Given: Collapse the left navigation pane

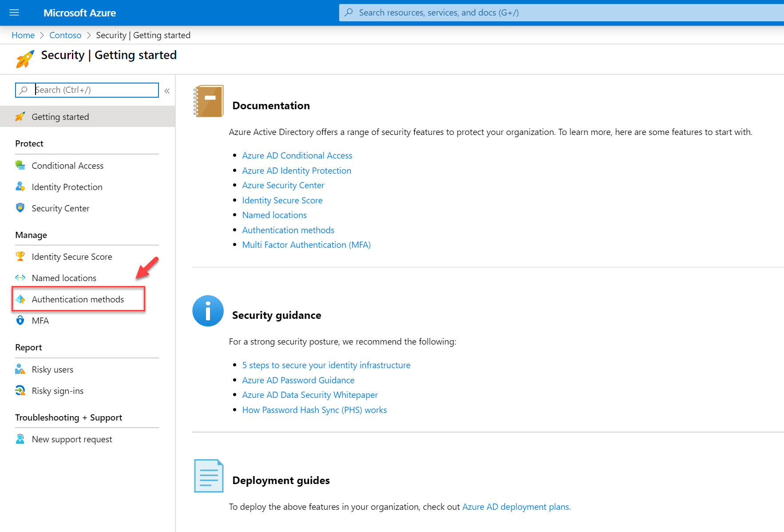Looking at the screenshot, I should coord(167,91).
